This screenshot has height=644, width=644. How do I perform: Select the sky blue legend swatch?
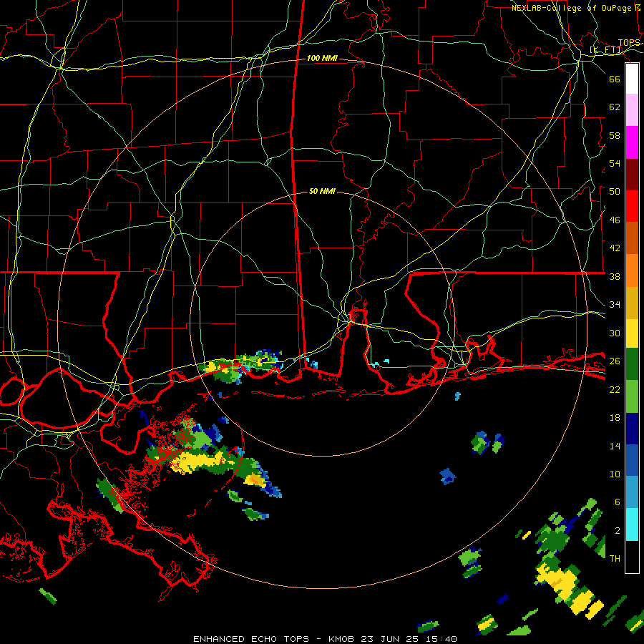tap(632, 492)
